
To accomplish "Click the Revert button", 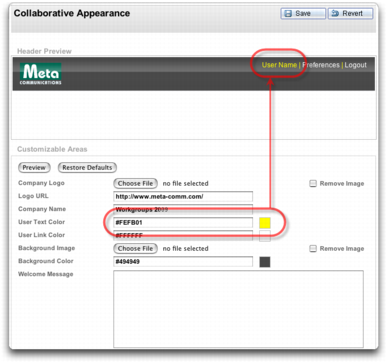I will click(x=350, y=14).
